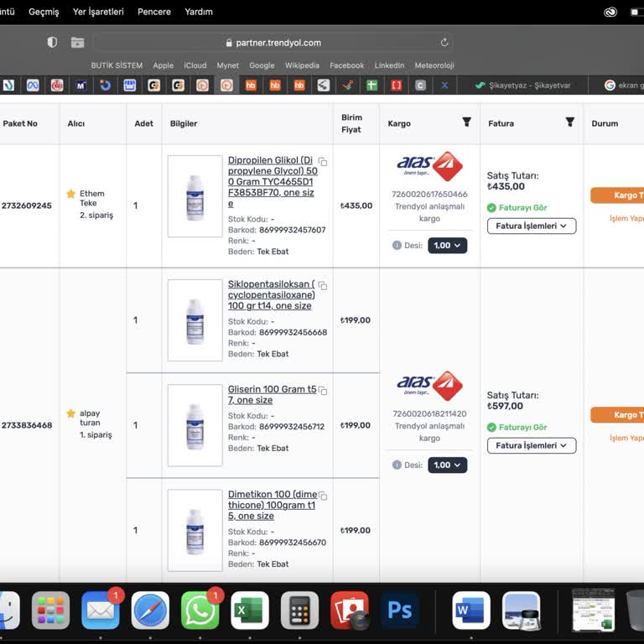Open Launchpad from the Dock
The image size is (644, 644).
(x=50, y=610)
